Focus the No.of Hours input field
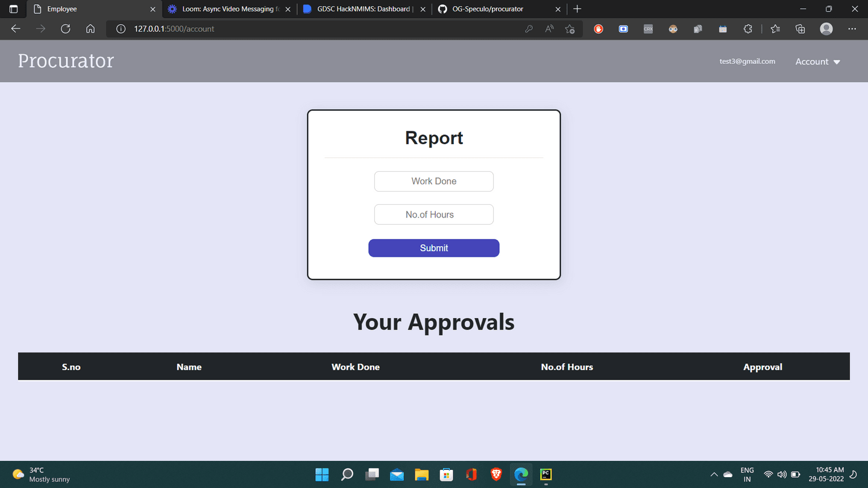The height and width of the screenshot is (488, 868). [434, 214]
